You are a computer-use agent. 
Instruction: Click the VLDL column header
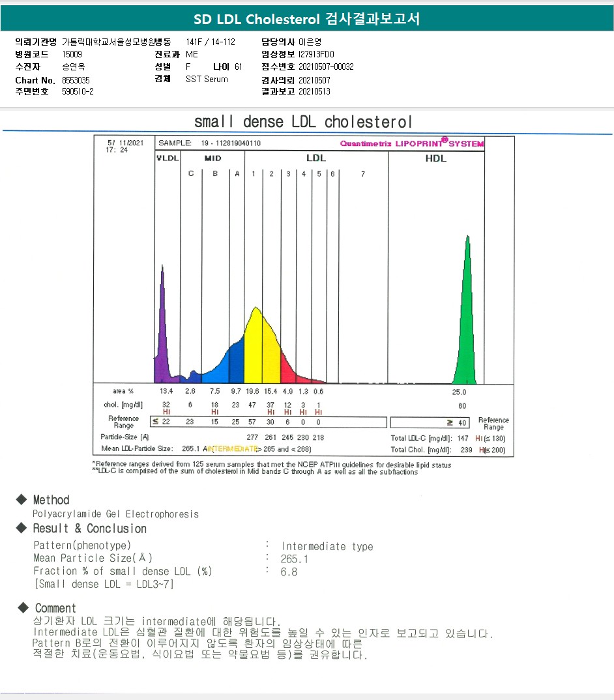(168, 158)
